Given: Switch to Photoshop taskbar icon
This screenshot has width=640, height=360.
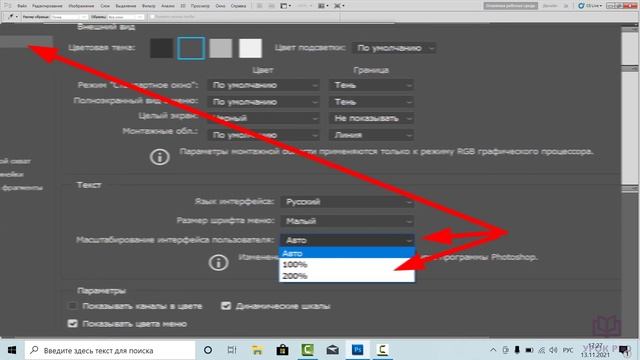Looking at the screenshot, I should coord(358,350).
